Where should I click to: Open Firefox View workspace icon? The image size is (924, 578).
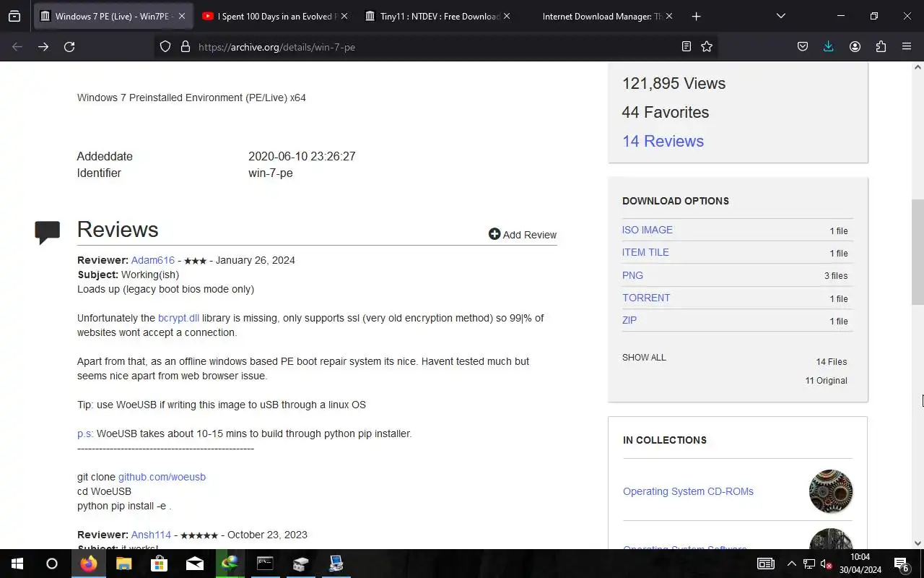tap(14, 16)
